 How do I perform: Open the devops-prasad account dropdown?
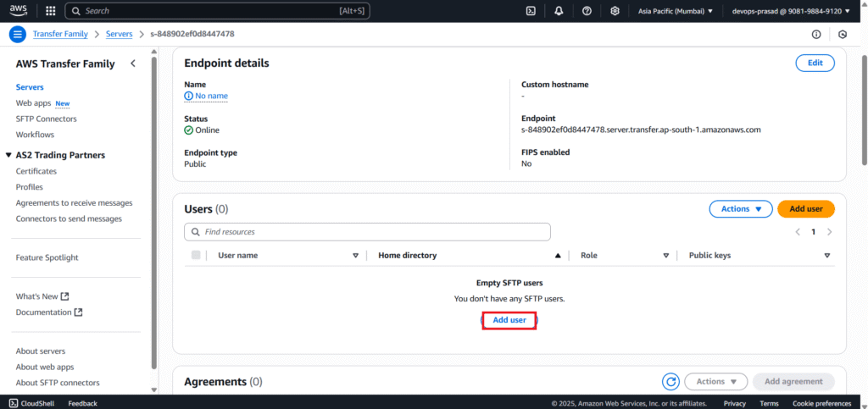(791, 10)
